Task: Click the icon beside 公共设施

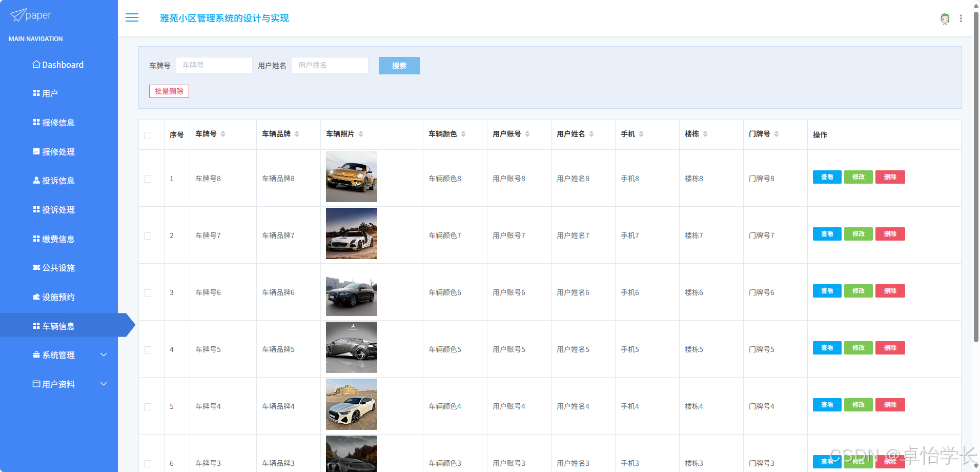Action: (x=36, y=268)
